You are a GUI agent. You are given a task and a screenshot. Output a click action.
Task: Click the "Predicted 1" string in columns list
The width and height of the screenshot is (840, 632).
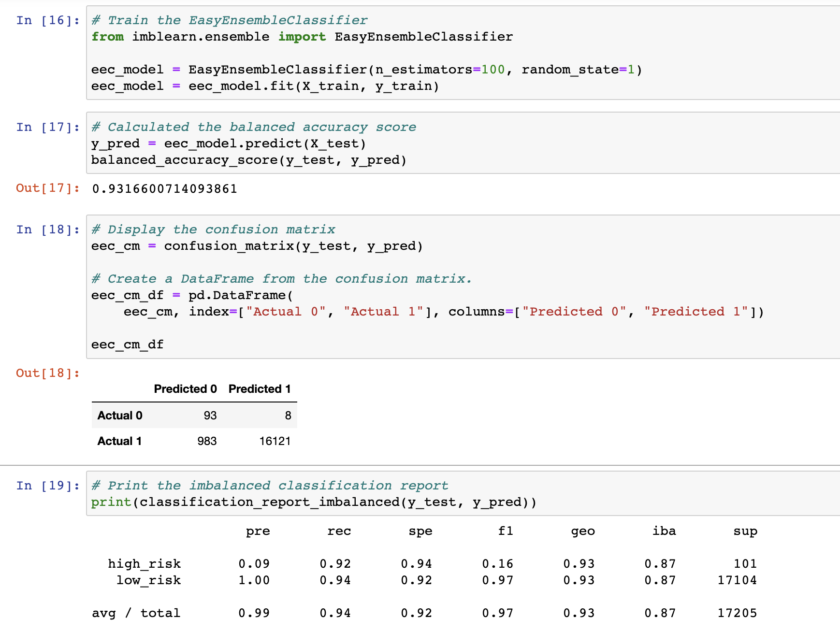coord(696,312)
